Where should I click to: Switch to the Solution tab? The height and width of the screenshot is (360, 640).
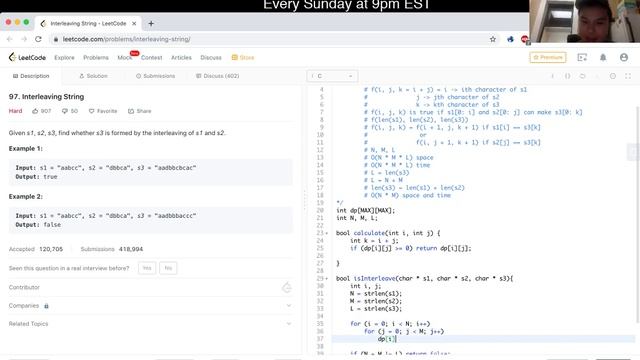tap(93, 76)
